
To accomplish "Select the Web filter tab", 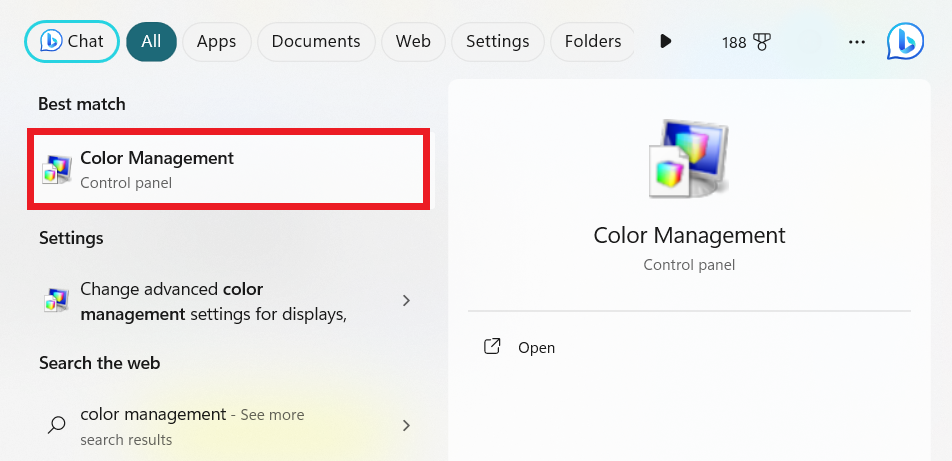I will (x=413, y=42).
